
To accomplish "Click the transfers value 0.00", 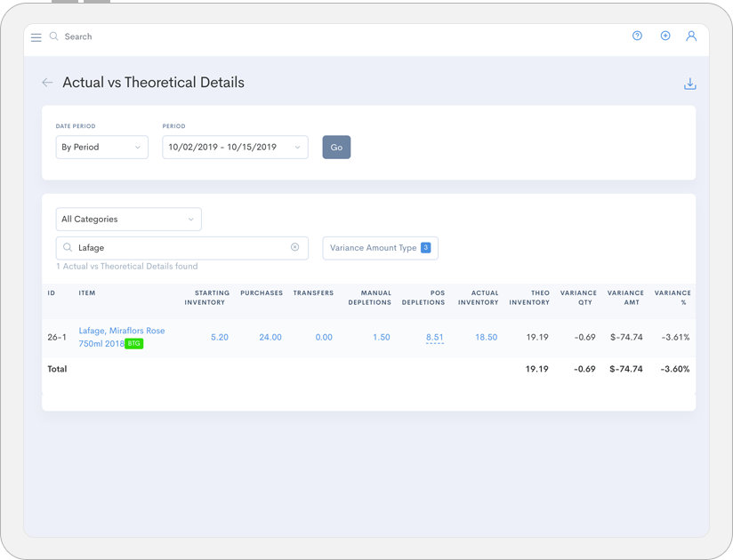I will [324, 337].
